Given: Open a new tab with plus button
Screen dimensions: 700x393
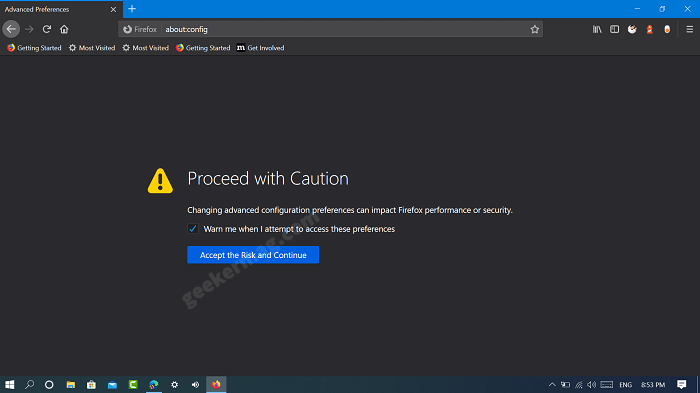Looking at the screenshot, I should [132, 9].
